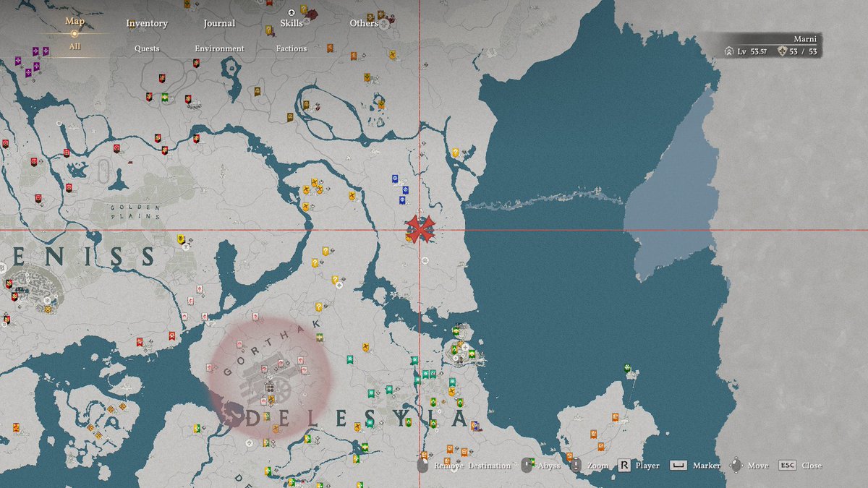Click the level emblem icon beside Lv 53.57
The height and width of the screenshot is (488, 868).
(x=730, y=51)
